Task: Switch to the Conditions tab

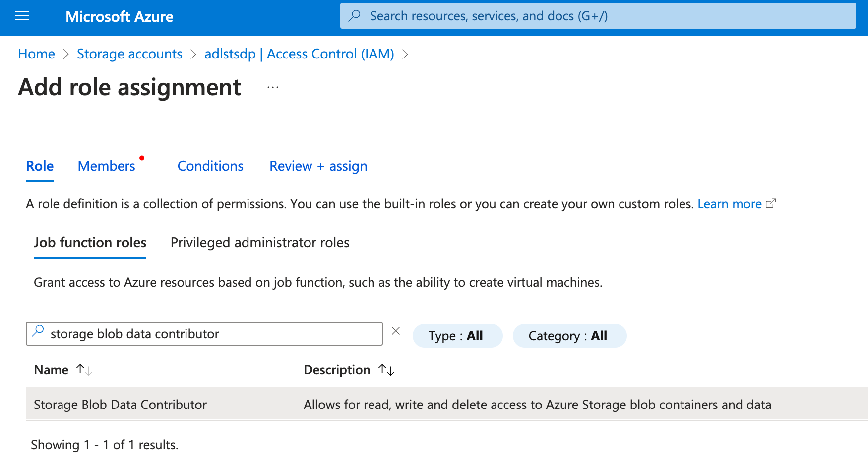Action: [210, 166]
